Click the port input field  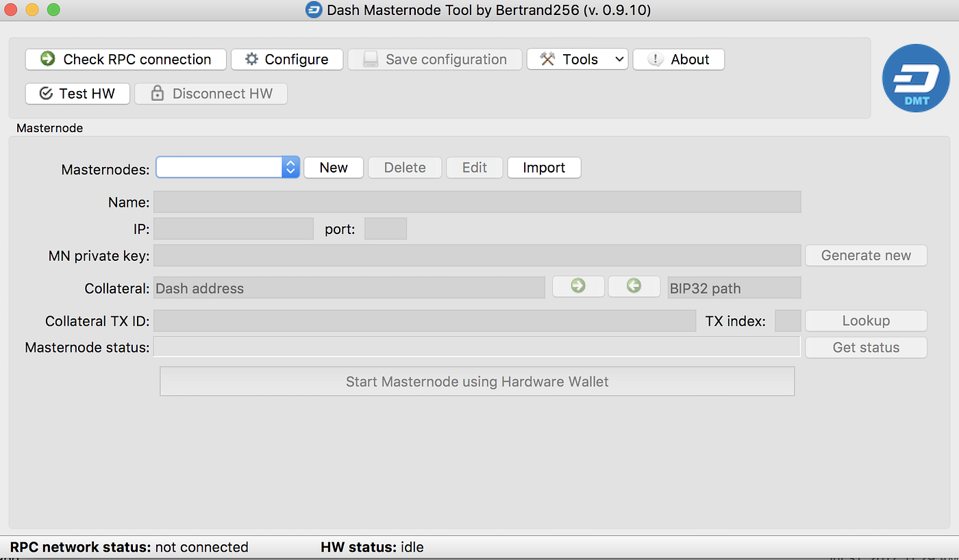point(386,229)
